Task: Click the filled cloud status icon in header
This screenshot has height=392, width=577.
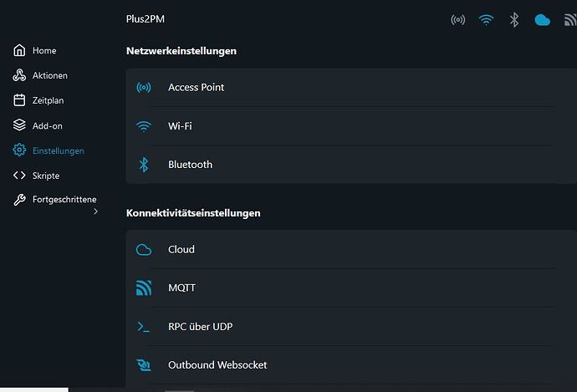Action: 542,20
